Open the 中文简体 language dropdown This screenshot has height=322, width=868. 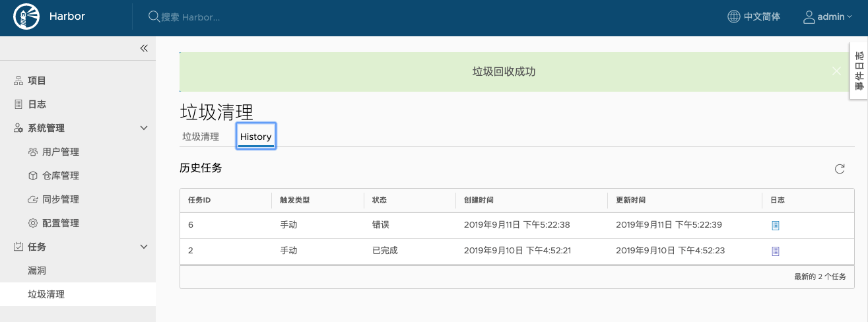coord(754,17)
